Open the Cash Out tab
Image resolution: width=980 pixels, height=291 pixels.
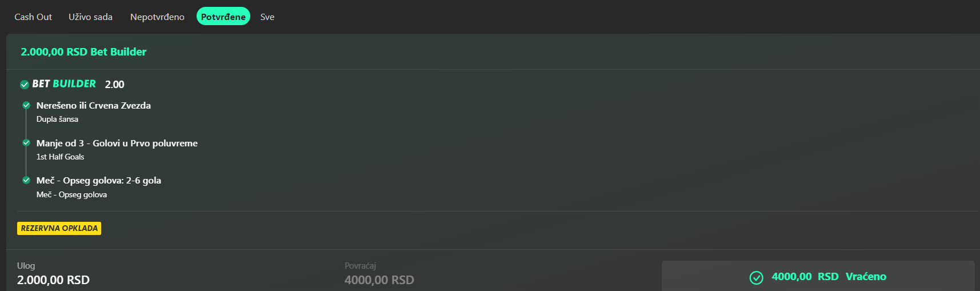[33, 17]
